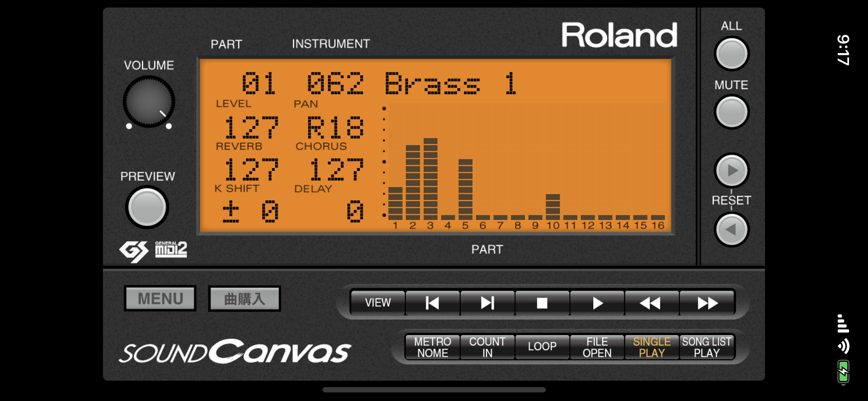Tap the REVERB value 127
The width and height of the screenshot is (868, 401).
click(x=251, y=170)
